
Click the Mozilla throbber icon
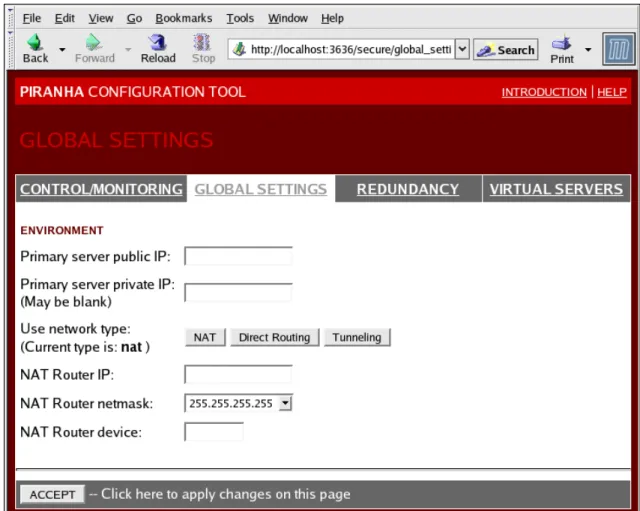click(619, 50)
